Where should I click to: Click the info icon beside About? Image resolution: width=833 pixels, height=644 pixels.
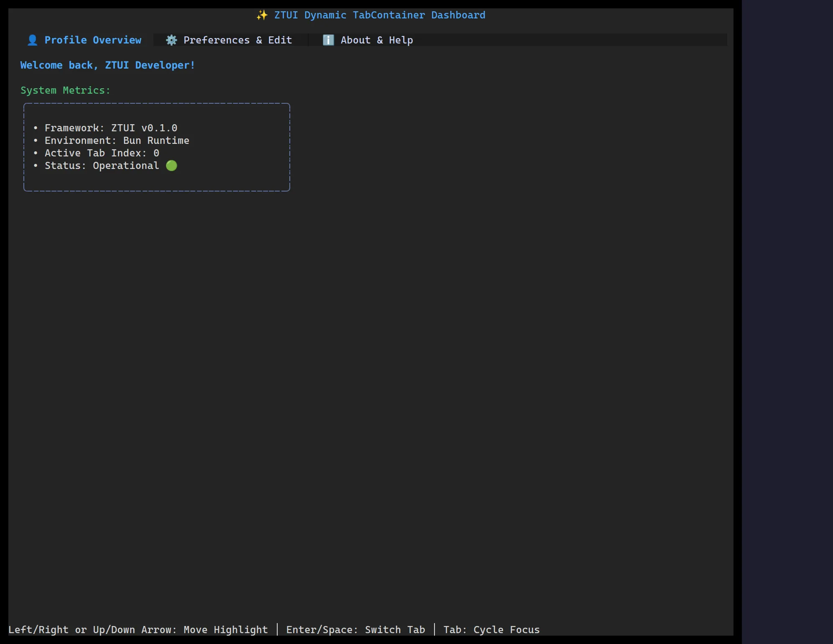(328, 40)
